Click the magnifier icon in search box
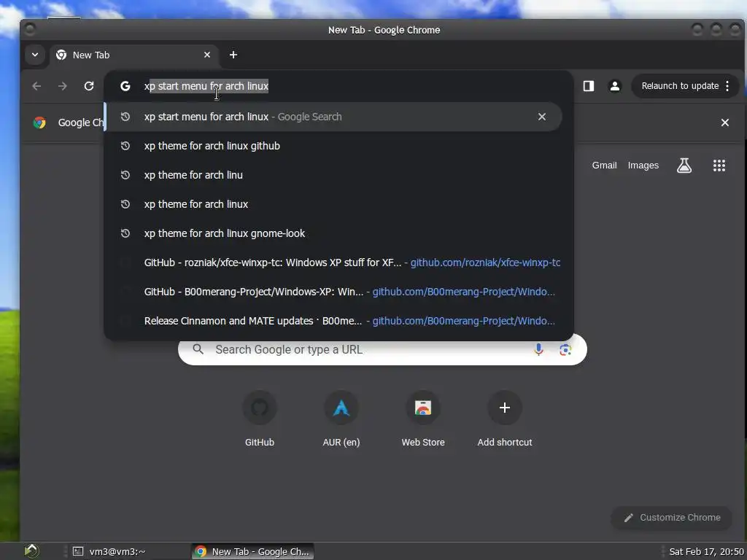 tap(198, 349)
